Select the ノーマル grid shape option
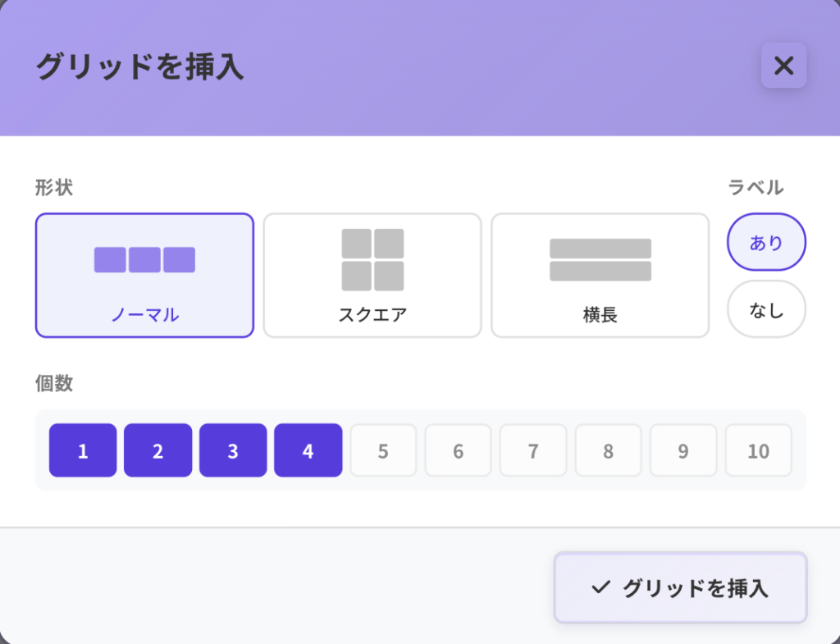840x644 pixels. tap(144, 276)
